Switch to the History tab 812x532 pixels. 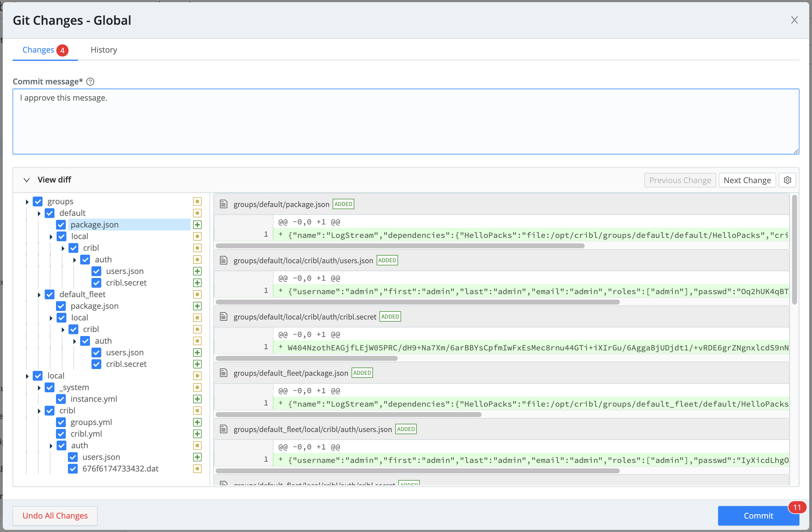tap(104, 50)
